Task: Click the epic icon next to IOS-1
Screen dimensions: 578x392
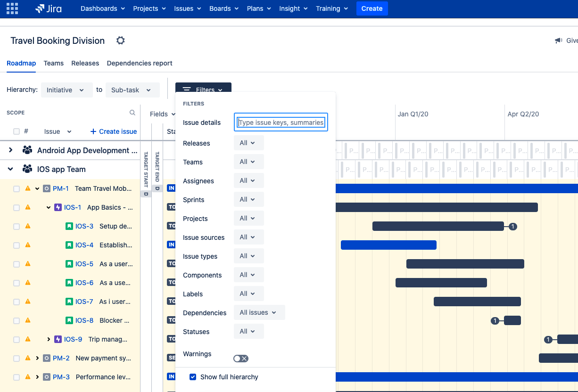Action: [x=57, y=207]
